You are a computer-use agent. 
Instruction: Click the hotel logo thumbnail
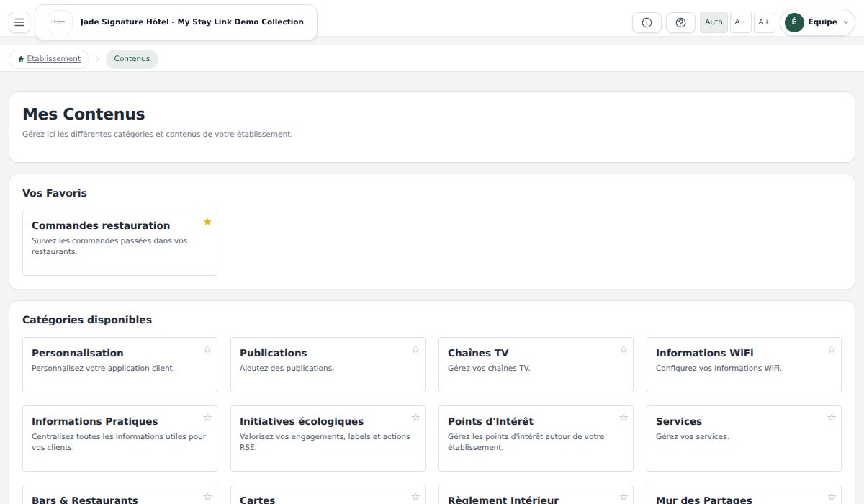pyautogui.click(x=60, y=22)
